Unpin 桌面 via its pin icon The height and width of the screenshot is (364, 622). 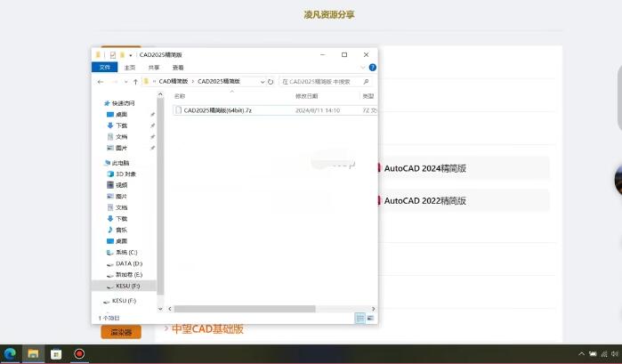[152, 114]
